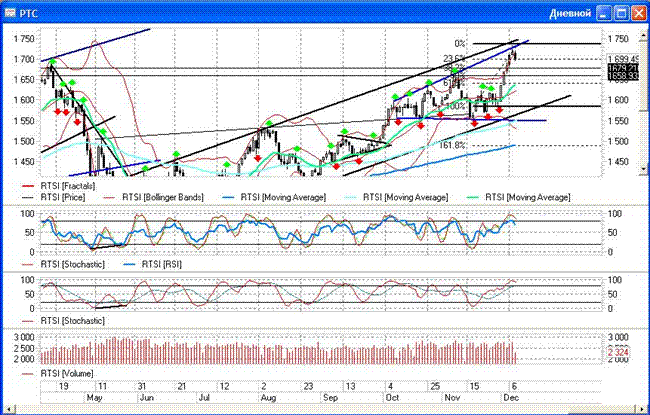This screenshot has height=415, width=650.
Task: Click the Jul month label on time axis
Action: pos(204,398)
